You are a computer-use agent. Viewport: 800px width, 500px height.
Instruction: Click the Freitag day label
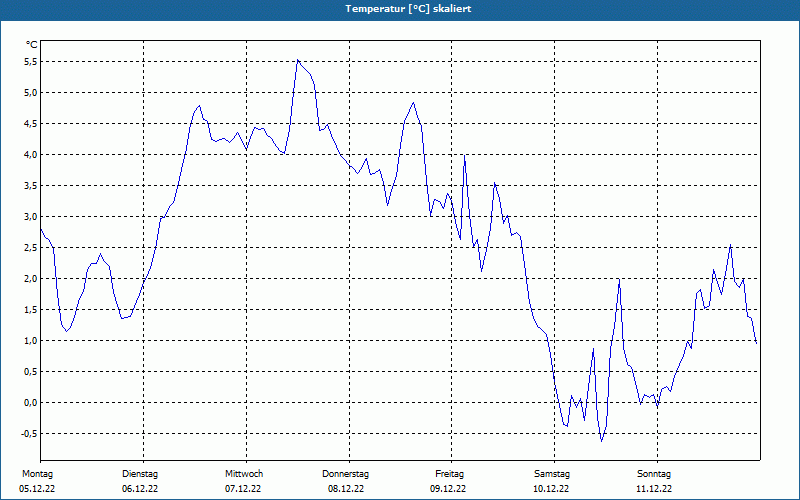pyautogui.click(x=449, y=474)
